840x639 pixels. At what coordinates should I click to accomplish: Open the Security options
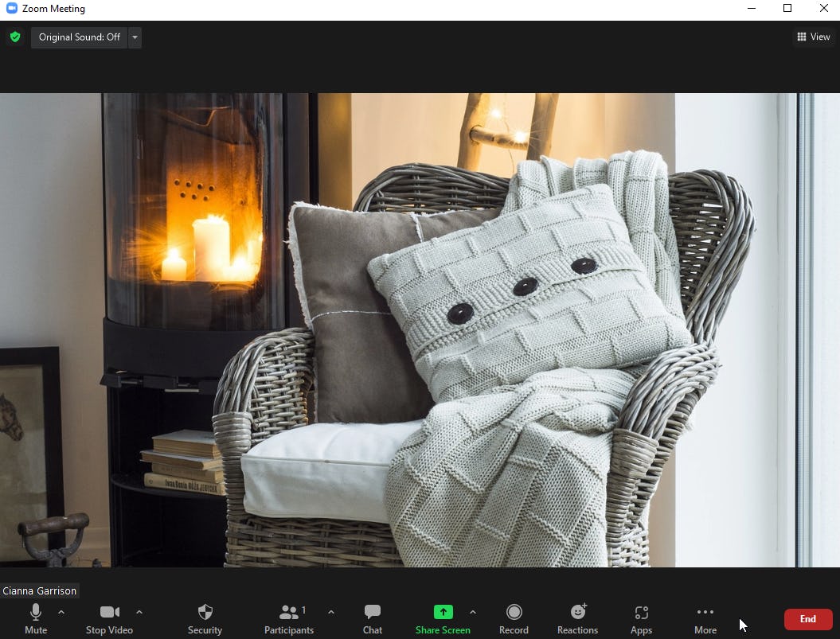pyautogui.click(x=205, y=617)
